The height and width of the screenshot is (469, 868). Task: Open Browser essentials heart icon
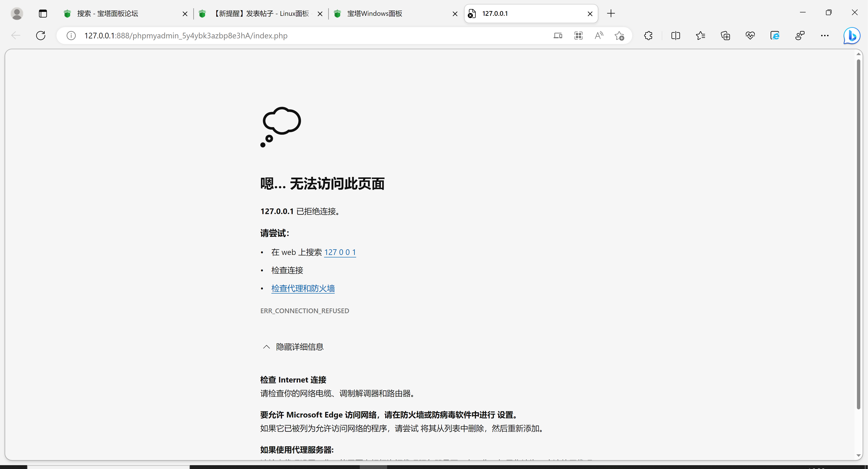pyautogui.click(x=750, y=35)
